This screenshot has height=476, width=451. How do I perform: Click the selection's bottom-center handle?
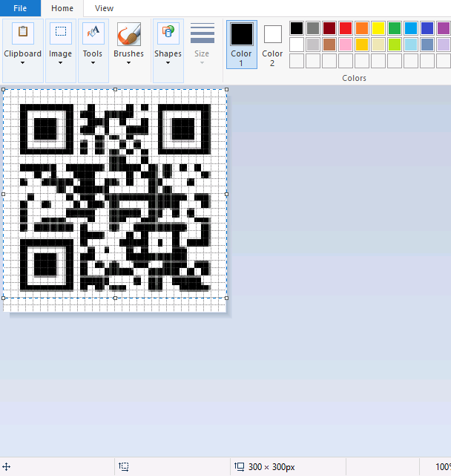(115, 298)
